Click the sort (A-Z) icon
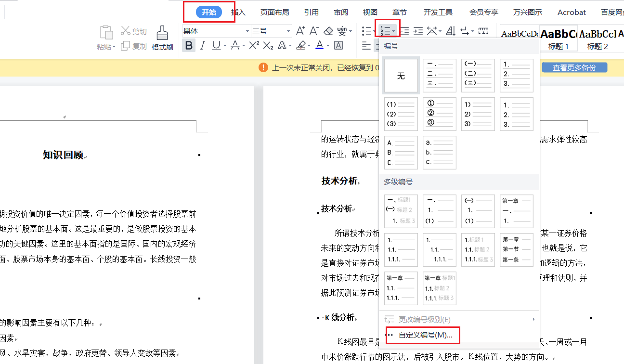 click(x=451, y=31)
